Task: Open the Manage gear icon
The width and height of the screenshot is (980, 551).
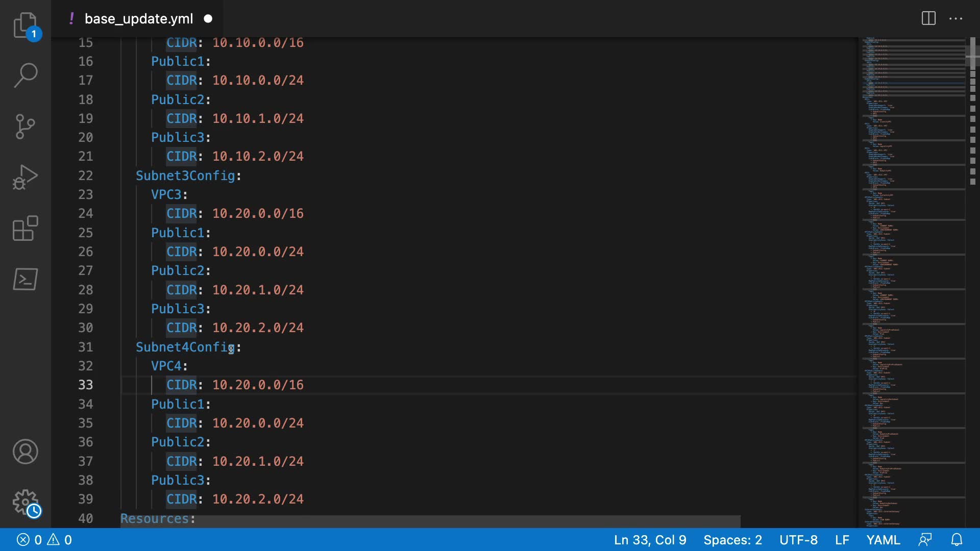Action: pos(25,503)
